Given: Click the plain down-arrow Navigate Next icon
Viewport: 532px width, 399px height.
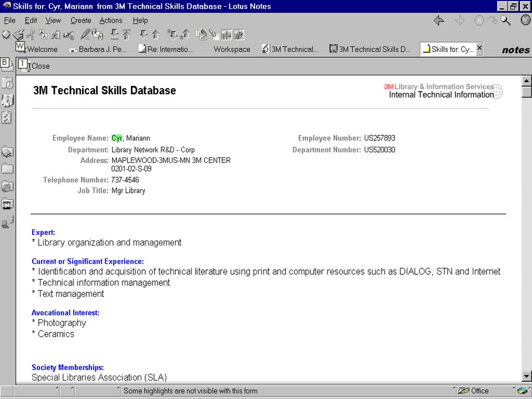Looking at the screenshot, I should click(144, 34).
